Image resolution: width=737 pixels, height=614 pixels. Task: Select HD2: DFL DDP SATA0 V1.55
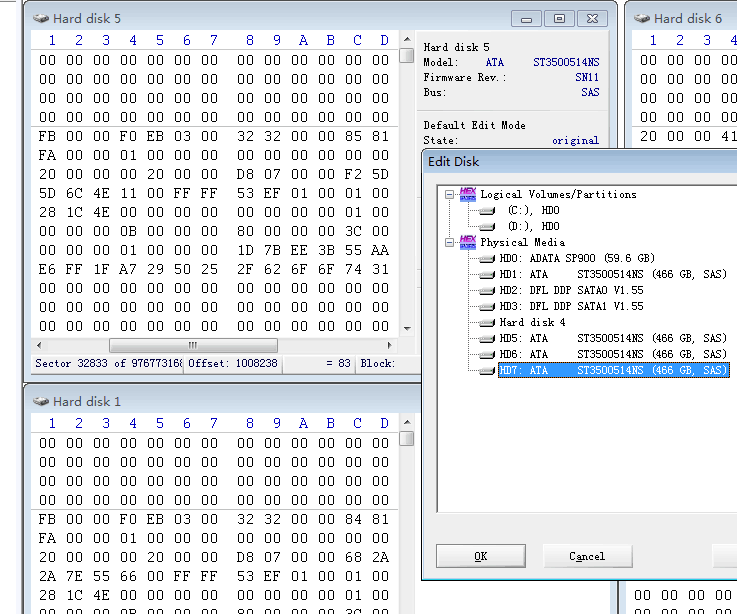tap(571, 291)
